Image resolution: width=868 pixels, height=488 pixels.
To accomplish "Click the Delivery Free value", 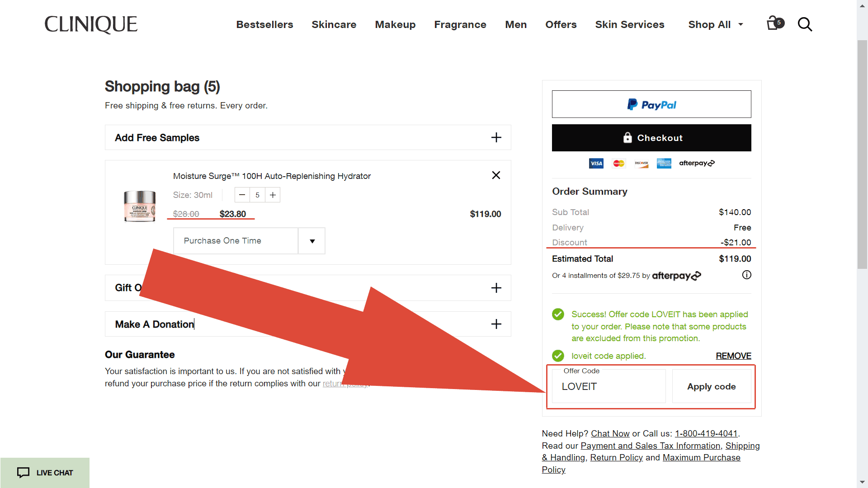I will [742, 228].
